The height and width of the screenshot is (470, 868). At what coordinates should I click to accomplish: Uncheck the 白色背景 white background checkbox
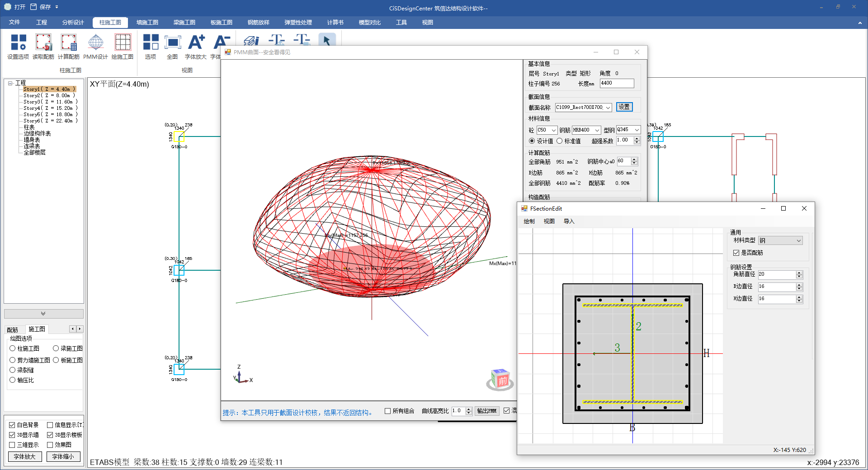(12, 425)
